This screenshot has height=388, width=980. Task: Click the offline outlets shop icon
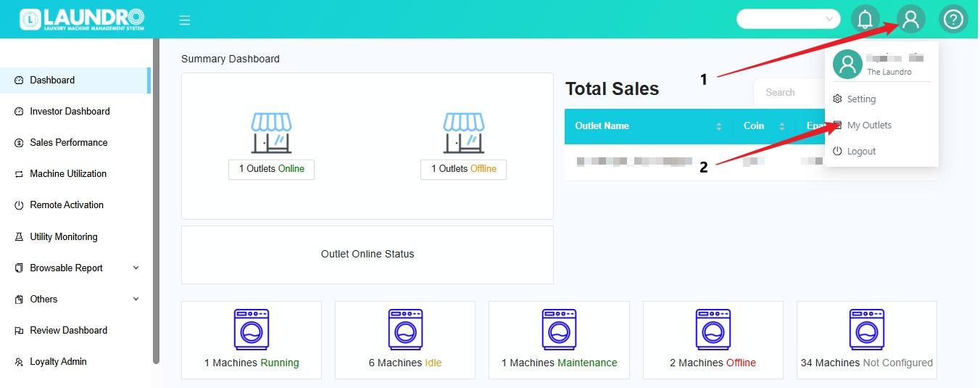click(463, 133)
